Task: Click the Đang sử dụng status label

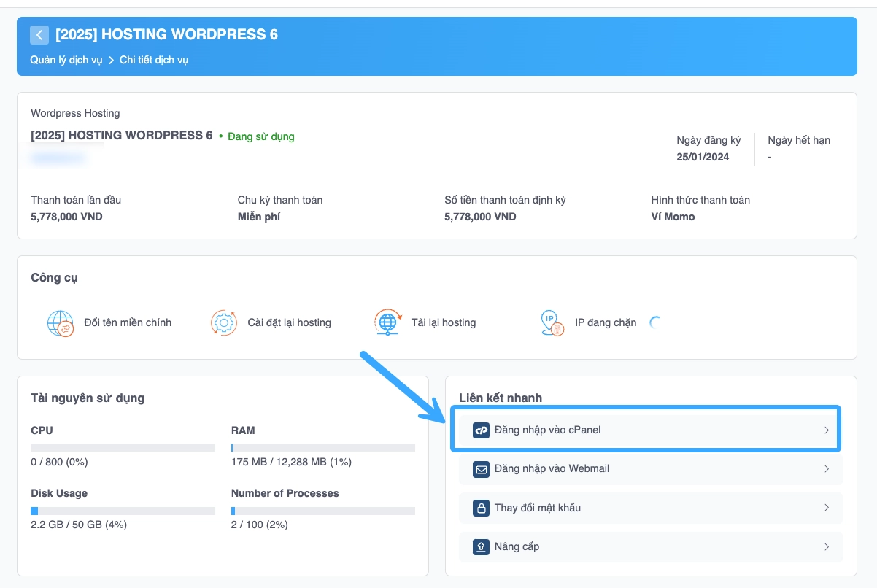Action: pos(260,136)
